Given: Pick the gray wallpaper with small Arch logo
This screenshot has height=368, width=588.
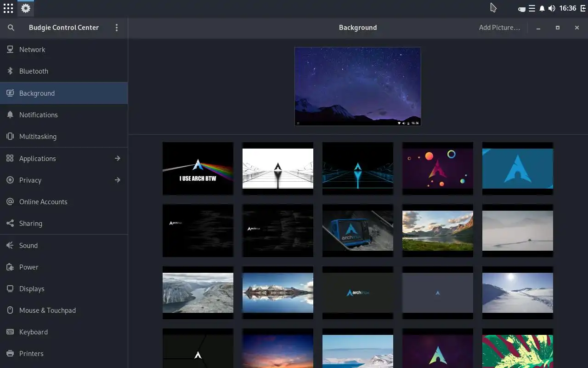Looking at the screenshot, I should click(x=438, y=293).
